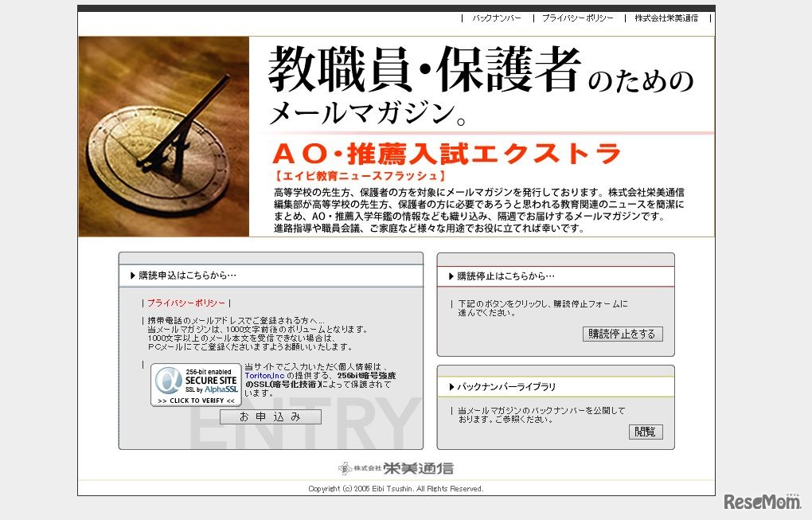Image resolution: width=812 pixels, height=520 pixels.
Task: Click the ▶ arrow beside 購読申込はこちらから
Action: (132, 275)
